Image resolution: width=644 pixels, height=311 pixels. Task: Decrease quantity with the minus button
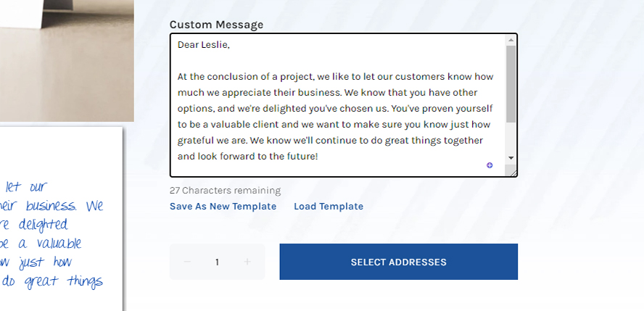[187, 262]
